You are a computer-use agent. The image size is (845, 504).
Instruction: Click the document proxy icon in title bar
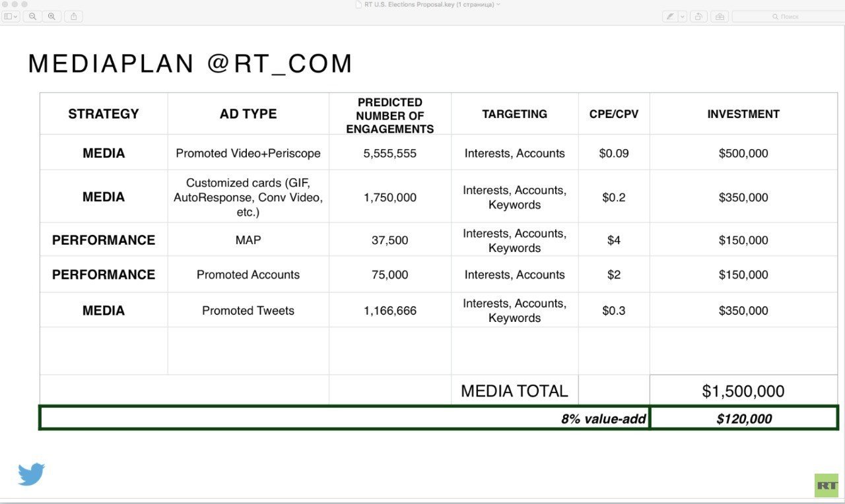point(358,5)
